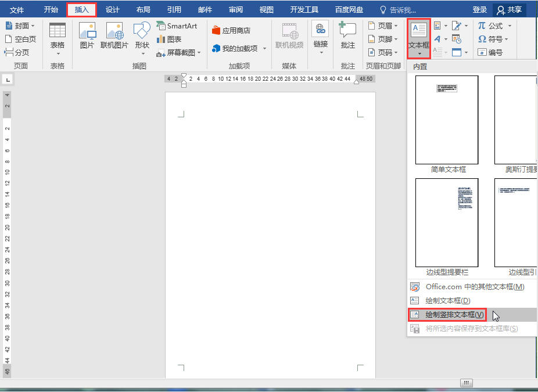Insert a comment (批注)

[x=347, y=35]
